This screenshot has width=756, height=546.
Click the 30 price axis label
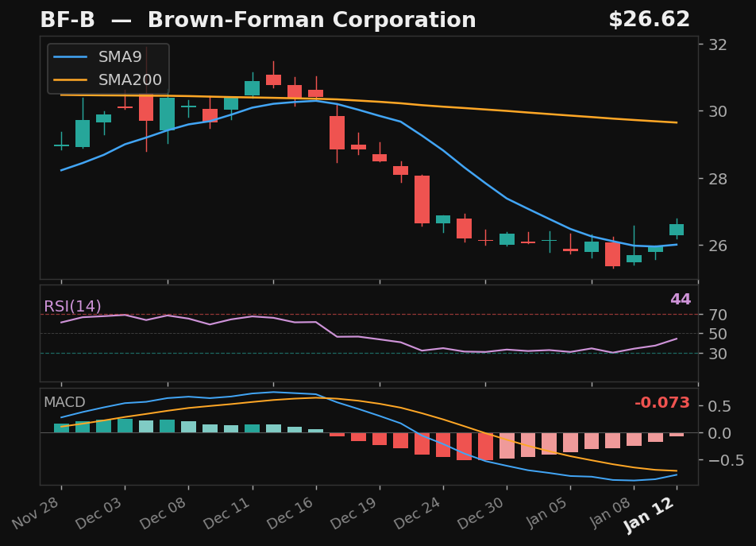tap(717, 111)
